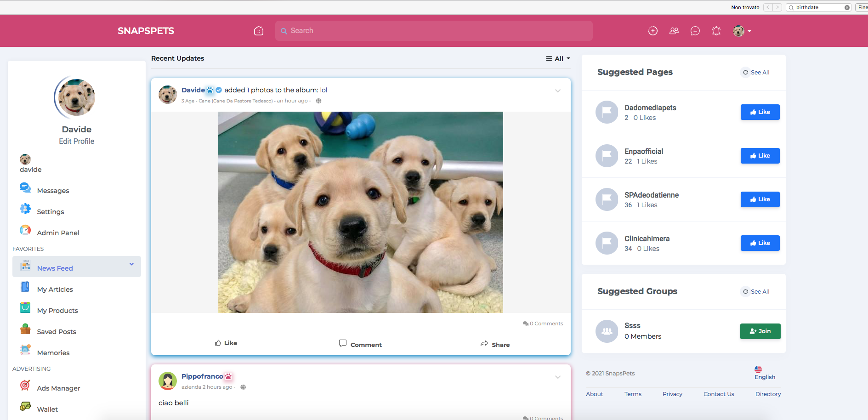The height and width of the screenshot is (420, 868).
Task: Join the Ssss suggested group
Action: [x=760, y=331]
